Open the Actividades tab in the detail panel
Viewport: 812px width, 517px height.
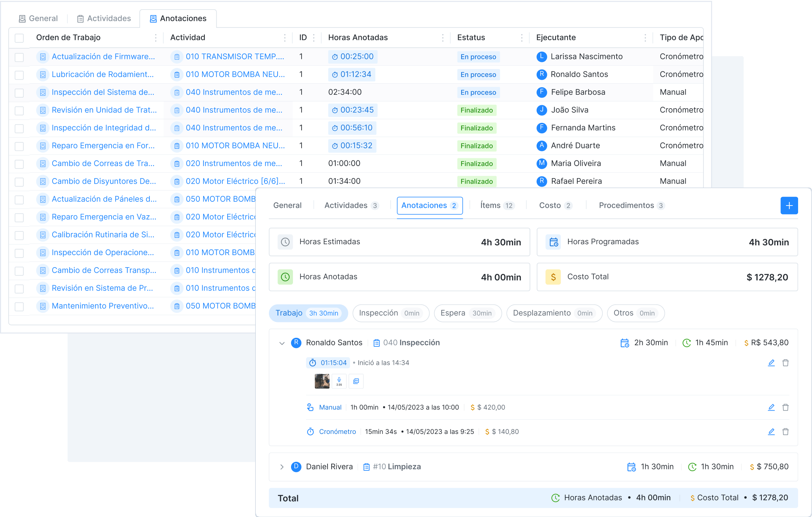[x=346, y=205]
